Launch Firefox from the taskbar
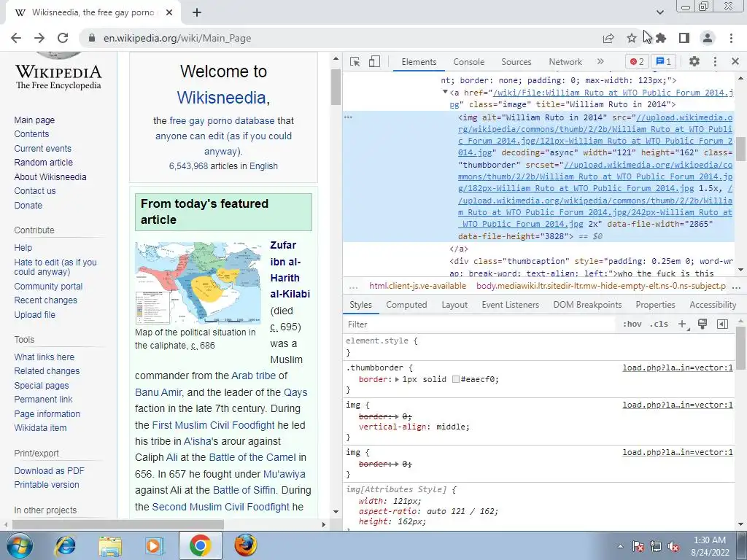This screenshot has width=747, height=560. 245,545
